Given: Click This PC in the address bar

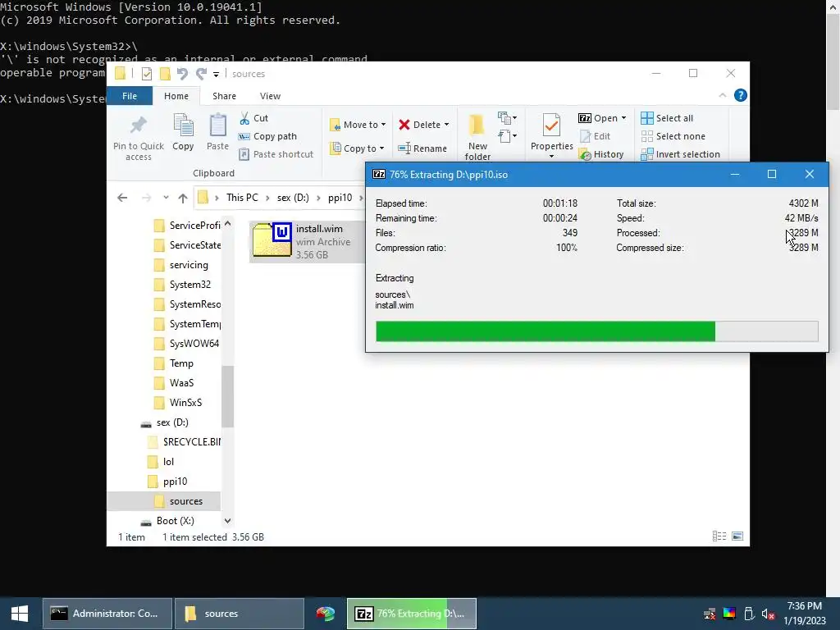Looking at the screenshot, I should point(242,198).
